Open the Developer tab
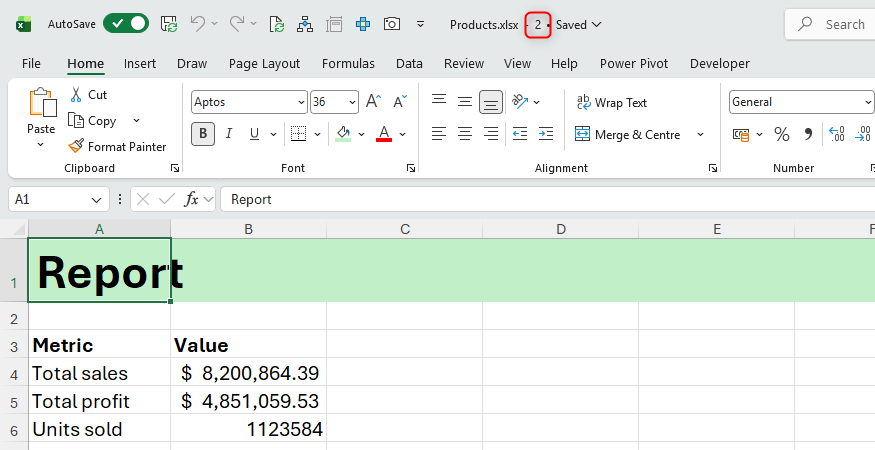 click(x=720, y=64)
